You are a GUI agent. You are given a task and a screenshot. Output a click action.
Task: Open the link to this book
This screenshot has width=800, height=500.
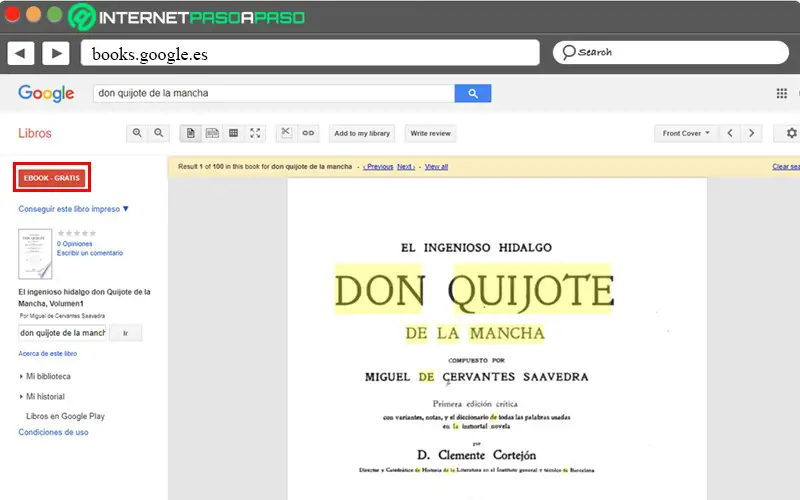tap(308, 133)
